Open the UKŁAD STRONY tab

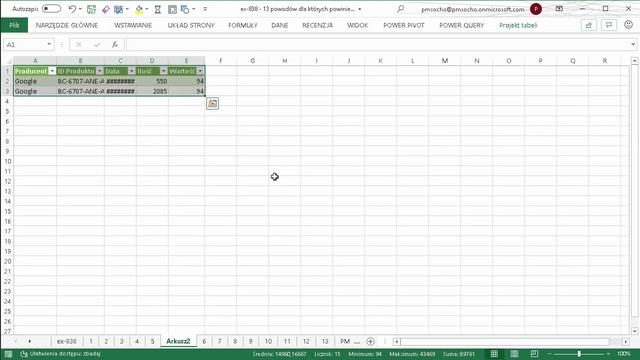pos(191,25)
